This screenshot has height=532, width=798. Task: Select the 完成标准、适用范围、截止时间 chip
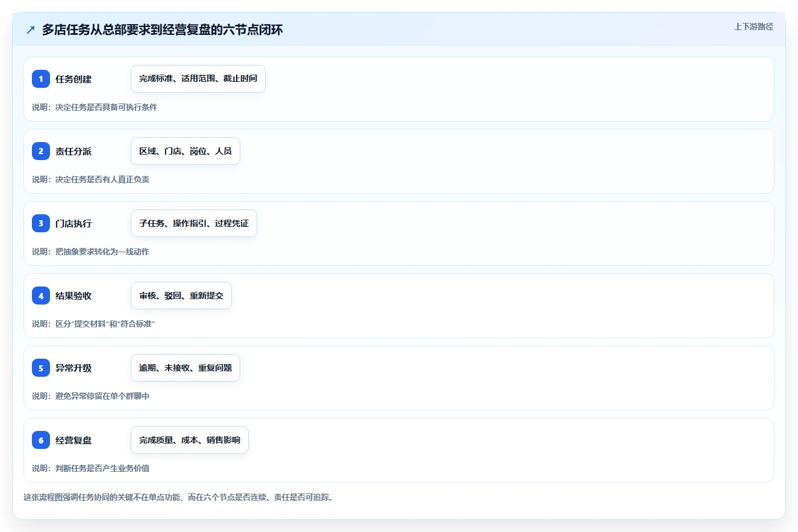pos(198,79)
